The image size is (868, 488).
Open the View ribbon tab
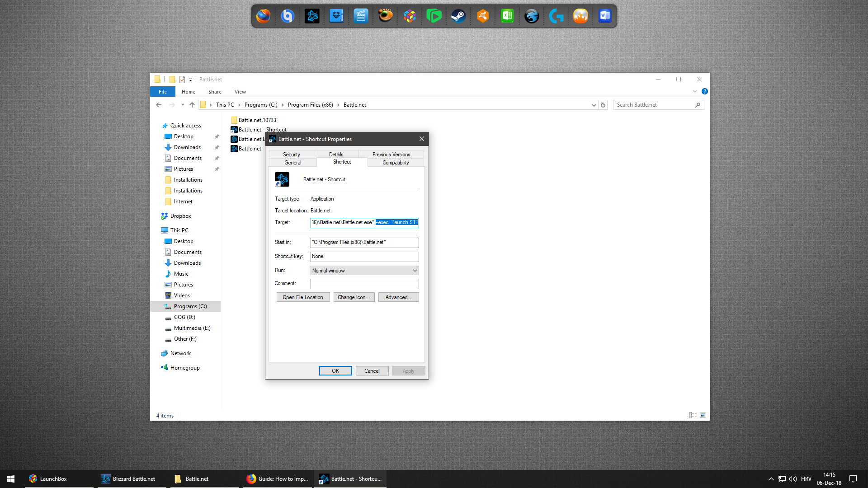click(240, 92)
